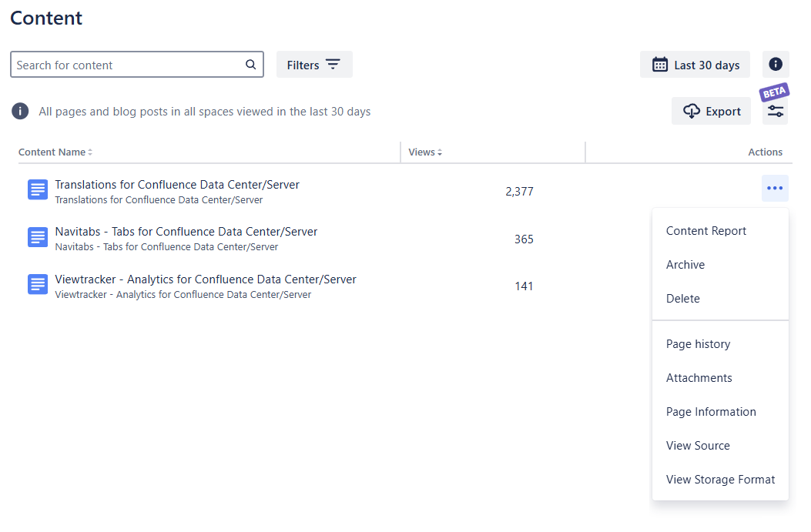The height and width of the screenshot is (532, 811).
Task: Click into the Search for content field
Action: coord(127,65)
